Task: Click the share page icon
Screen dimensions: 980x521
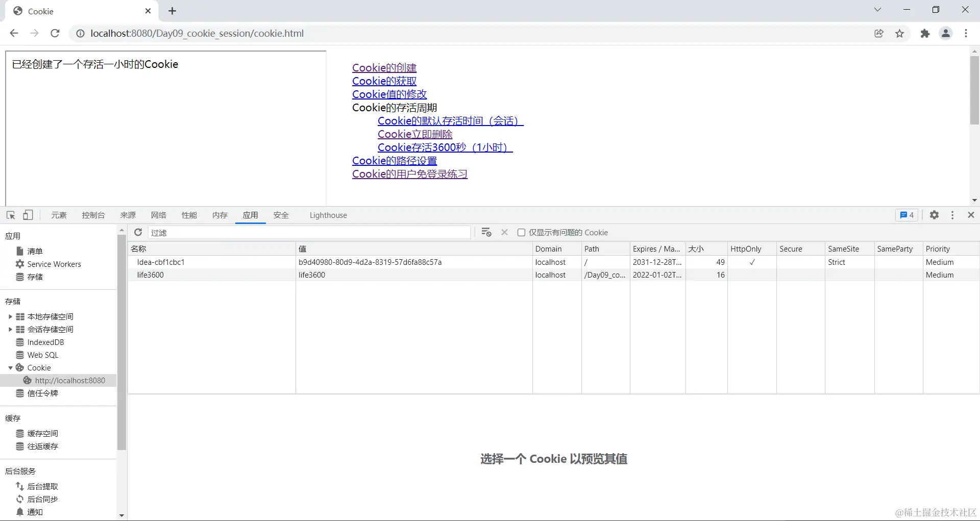Action: point(879,33)
